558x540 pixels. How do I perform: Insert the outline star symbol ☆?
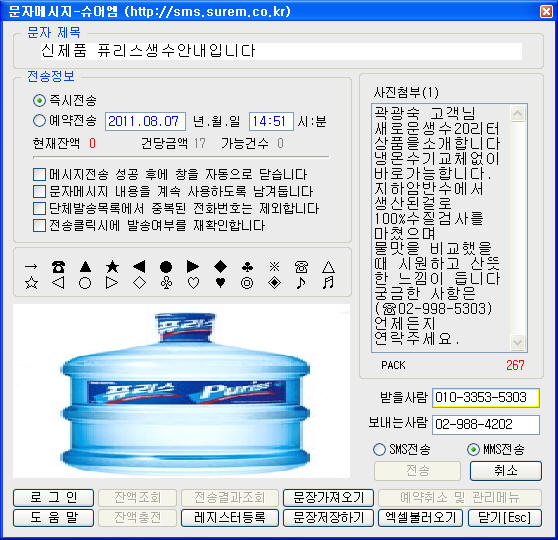coord(31,283)
